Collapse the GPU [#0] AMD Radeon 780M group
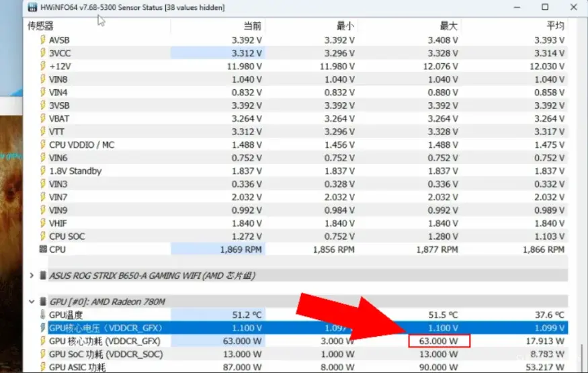 (32, 302)
